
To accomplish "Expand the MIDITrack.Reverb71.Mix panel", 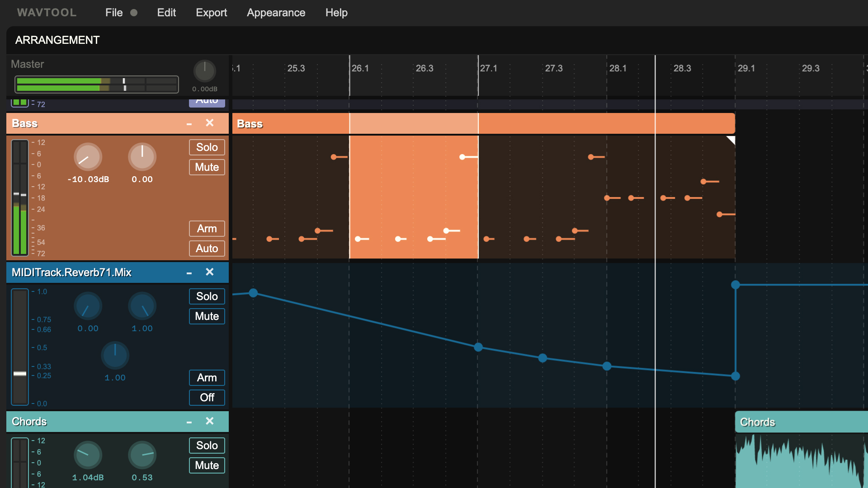I will pyautogui.click(x=189, y=273).
